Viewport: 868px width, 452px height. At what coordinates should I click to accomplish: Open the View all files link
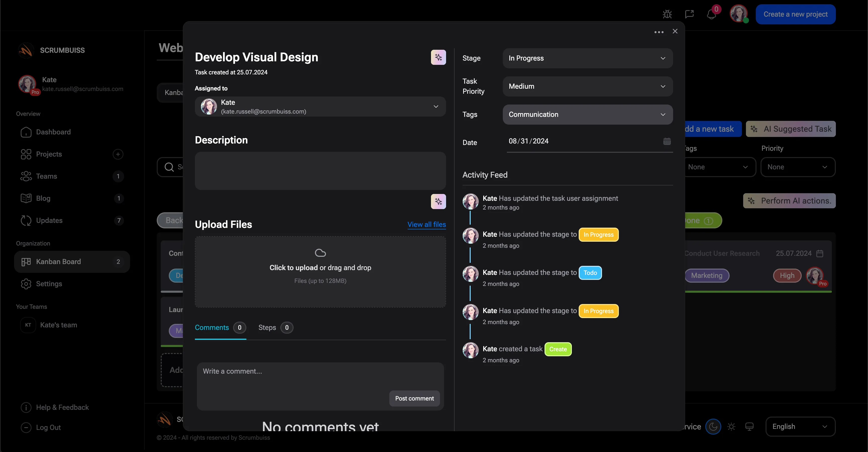click(x=426, y=224)
